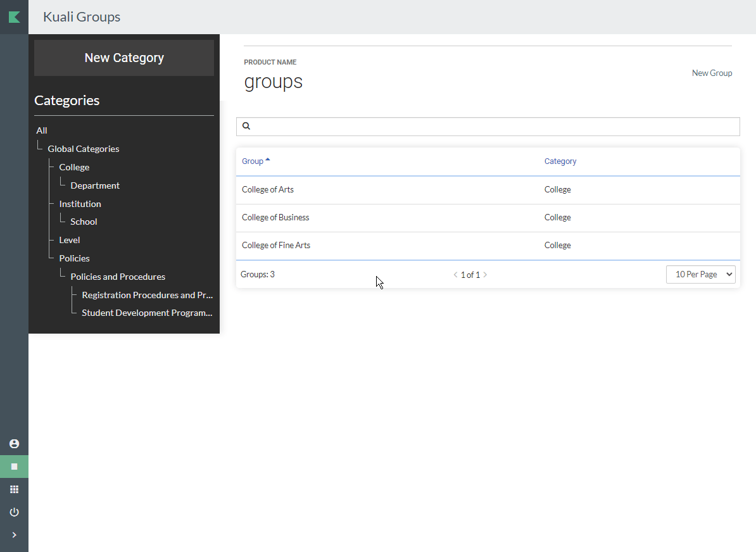Image resolution: width=756 pixels, height=552 pixels.
Task: Click the search magnifier icon
Action: 246,127
